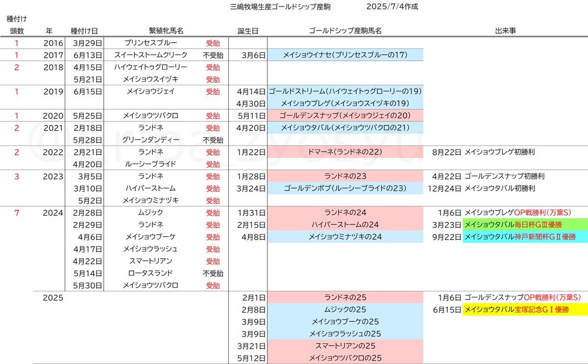Screen dimensions: 588x364
Task: Click the cell メイショウブレゲ(メイショウスイヅキの19)
Action: (x=345, y=104)
